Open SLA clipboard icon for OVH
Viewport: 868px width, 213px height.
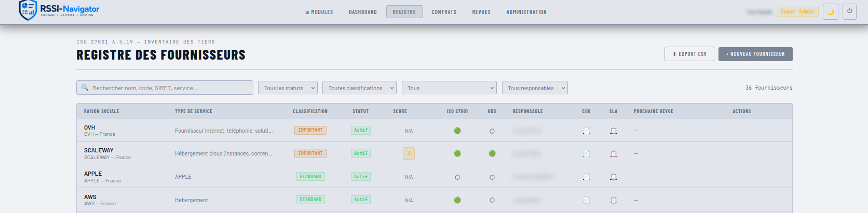[614, 131]
